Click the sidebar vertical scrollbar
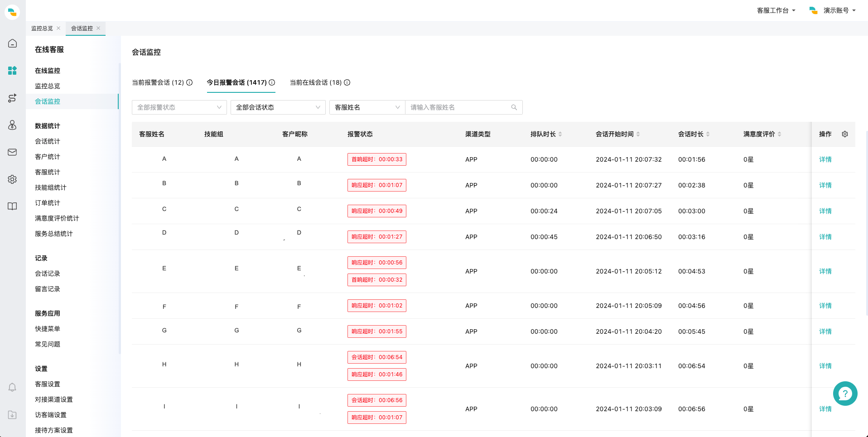The image size is (868, 437). click(120, 208)
